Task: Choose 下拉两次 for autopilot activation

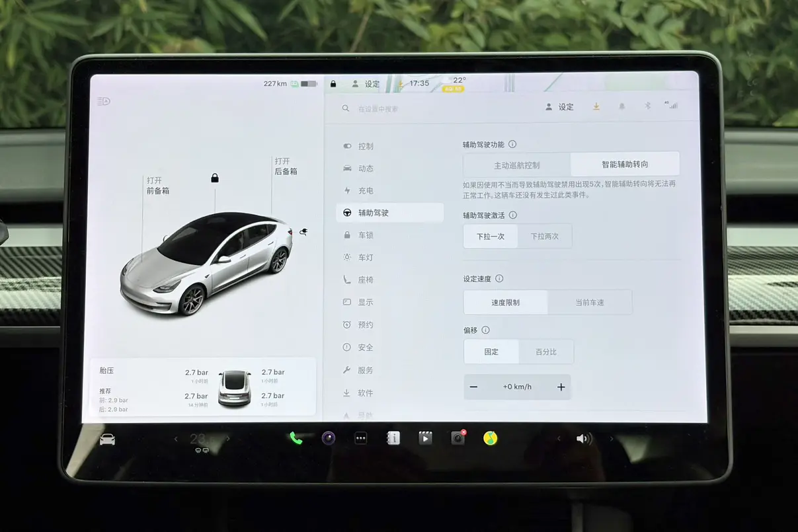Action: click(x=545, y=236)
